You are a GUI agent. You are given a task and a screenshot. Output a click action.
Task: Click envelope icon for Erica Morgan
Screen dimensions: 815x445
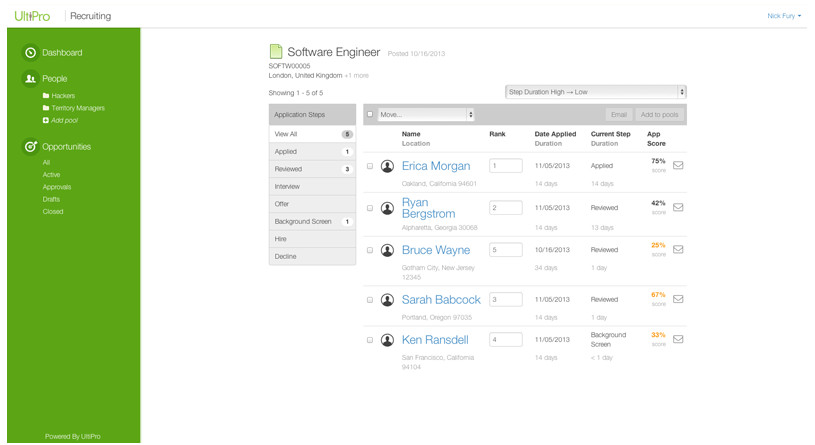[678, 166]
